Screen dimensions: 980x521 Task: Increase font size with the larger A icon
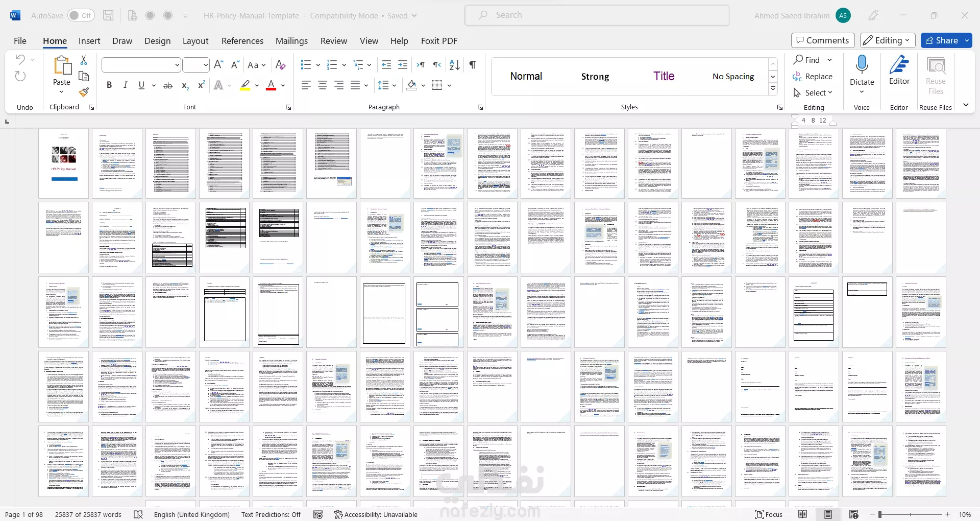219,64
